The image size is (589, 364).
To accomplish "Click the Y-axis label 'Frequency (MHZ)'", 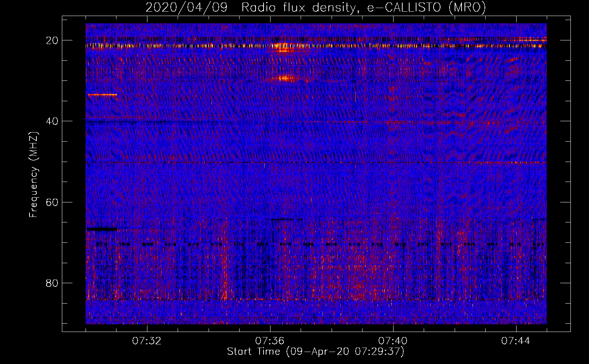I will pos(33,175).
